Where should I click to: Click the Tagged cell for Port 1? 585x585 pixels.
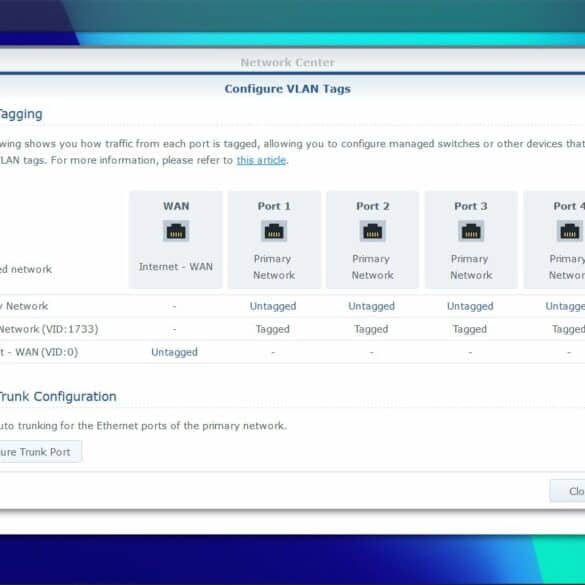point(273,329)
